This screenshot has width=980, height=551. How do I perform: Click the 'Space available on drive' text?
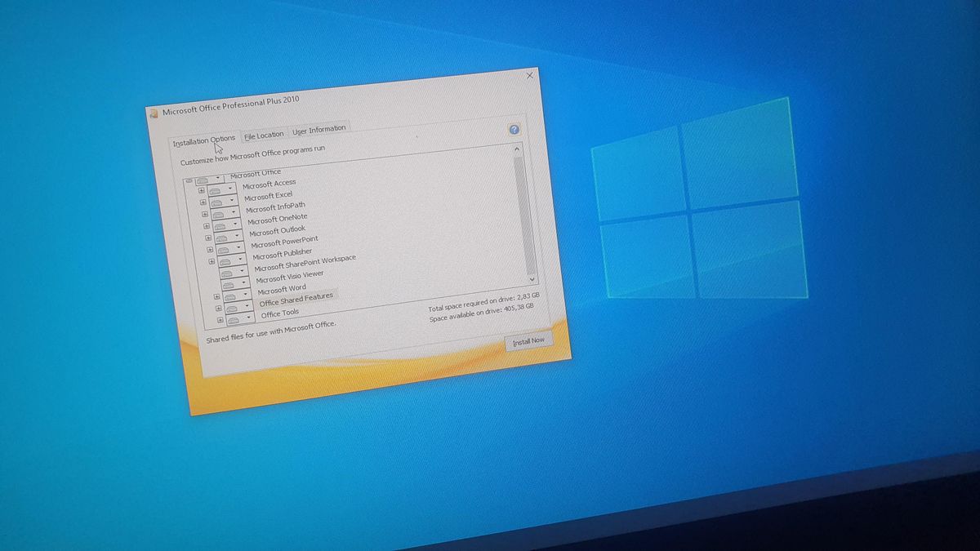482,313
